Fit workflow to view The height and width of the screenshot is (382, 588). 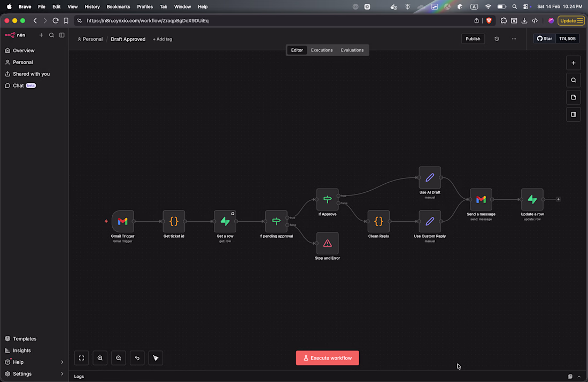pos(81,358)
